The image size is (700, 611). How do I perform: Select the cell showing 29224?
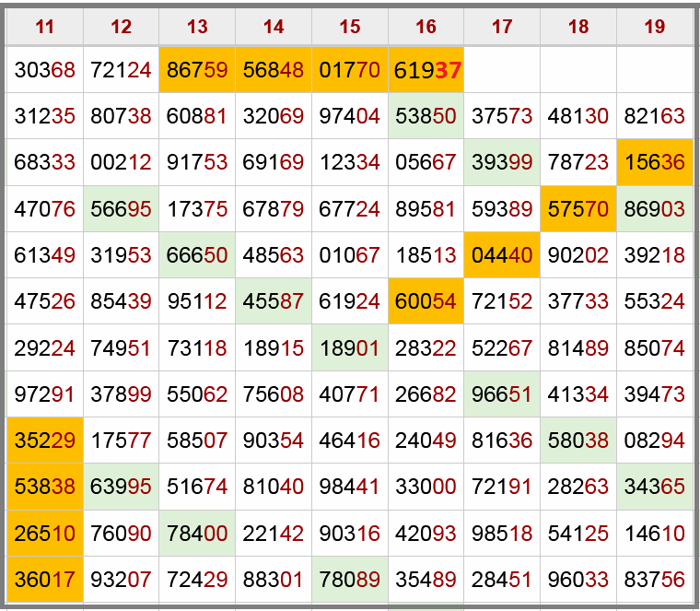click(x=44, y=347)
